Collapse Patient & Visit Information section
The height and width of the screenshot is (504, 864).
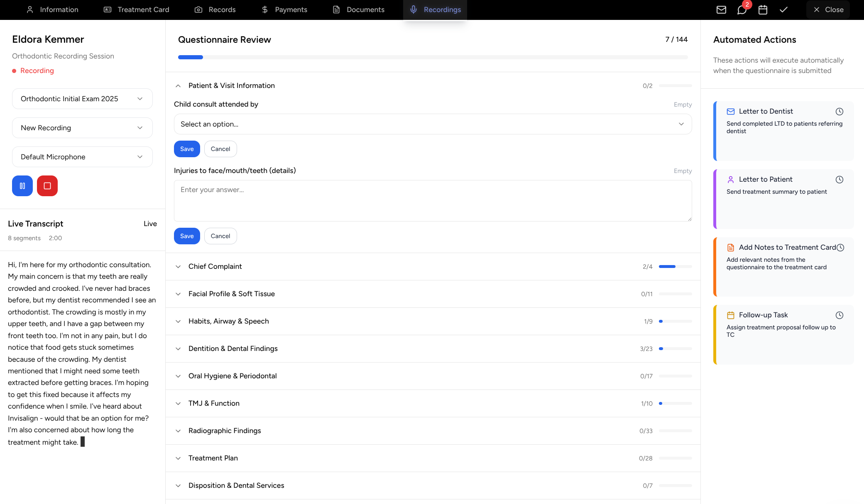click(x=178, y=86)
